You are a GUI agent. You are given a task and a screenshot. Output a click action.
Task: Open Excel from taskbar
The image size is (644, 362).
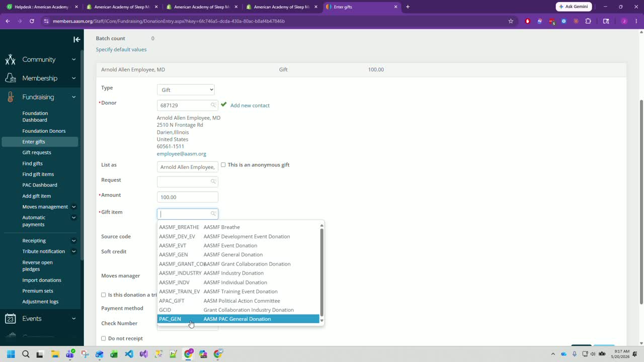(x=114, y=354)
